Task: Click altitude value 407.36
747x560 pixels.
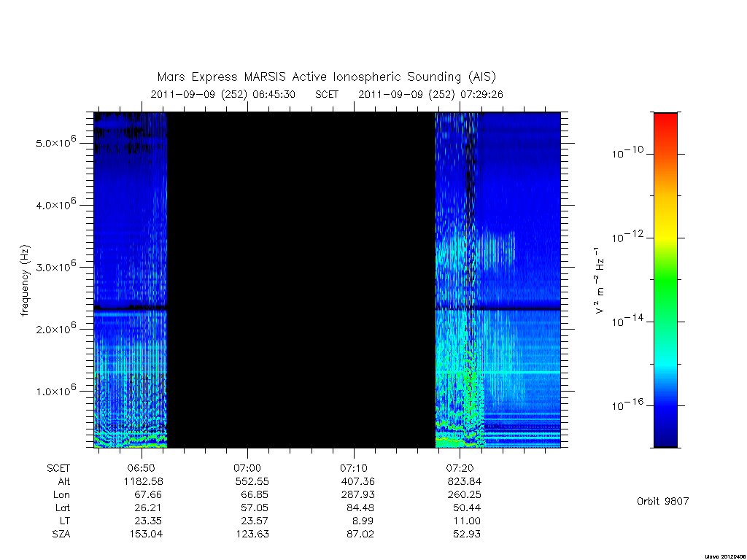Action: 357,481
